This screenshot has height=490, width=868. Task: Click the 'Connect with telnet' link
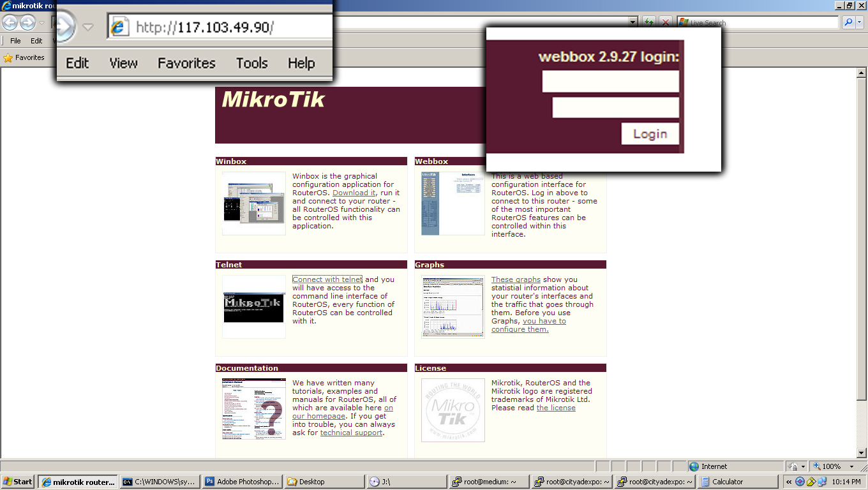(327, 279)
